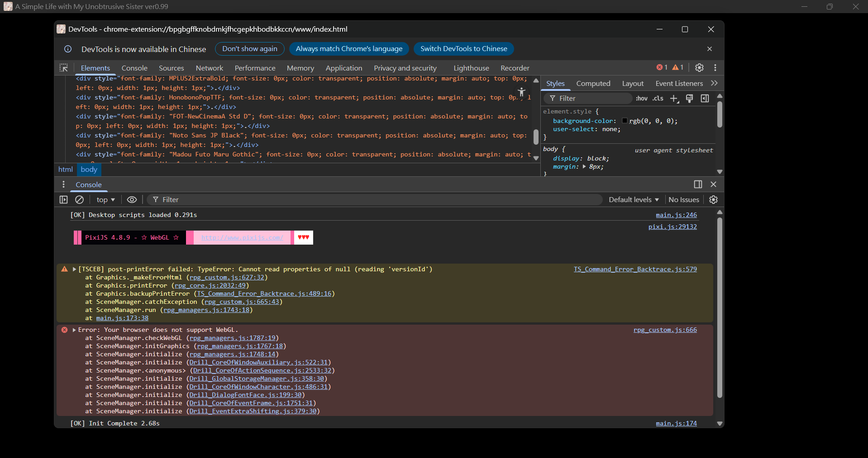Open the top JavaScript context dropdown
The width and height of the screenshot is (868, 458).
105,199
